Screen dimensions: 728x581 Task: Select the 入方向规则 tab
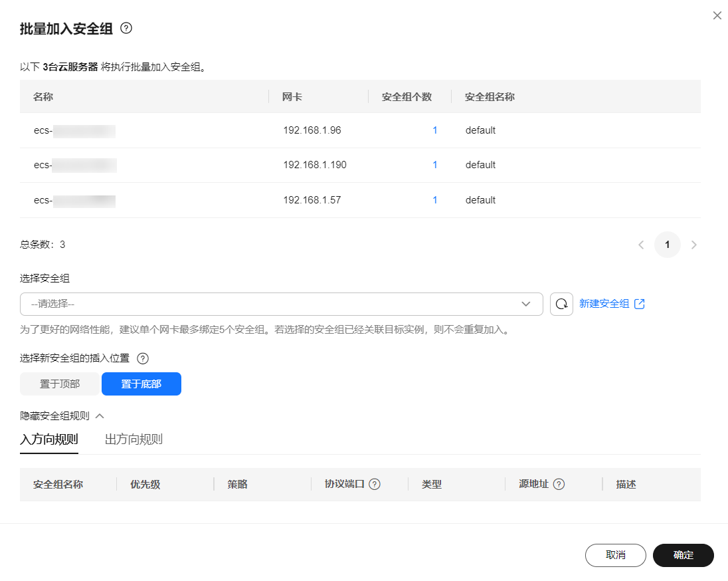point(49,439)
